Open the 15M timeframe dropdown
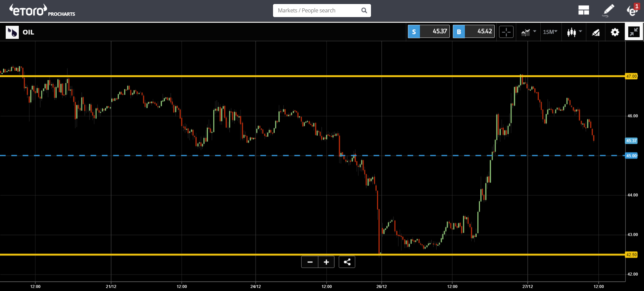 (x=550, y=32)
